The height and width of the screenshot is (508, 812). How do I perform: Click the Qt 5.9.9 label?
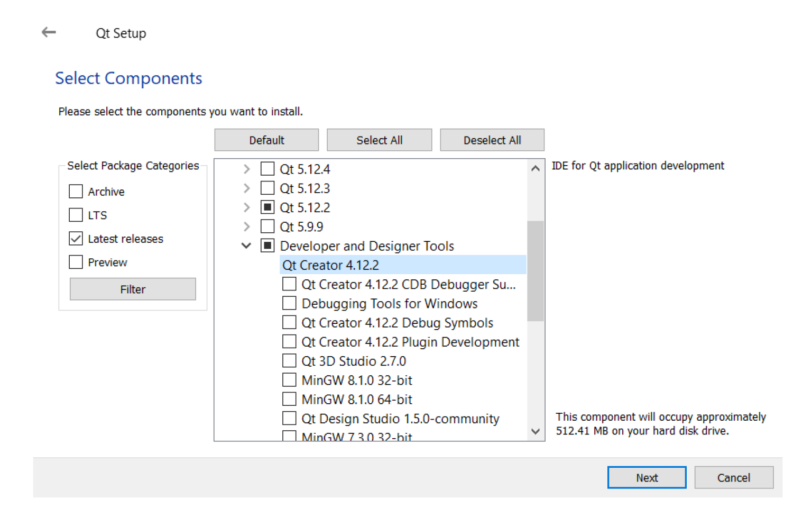tap(301, 227)
